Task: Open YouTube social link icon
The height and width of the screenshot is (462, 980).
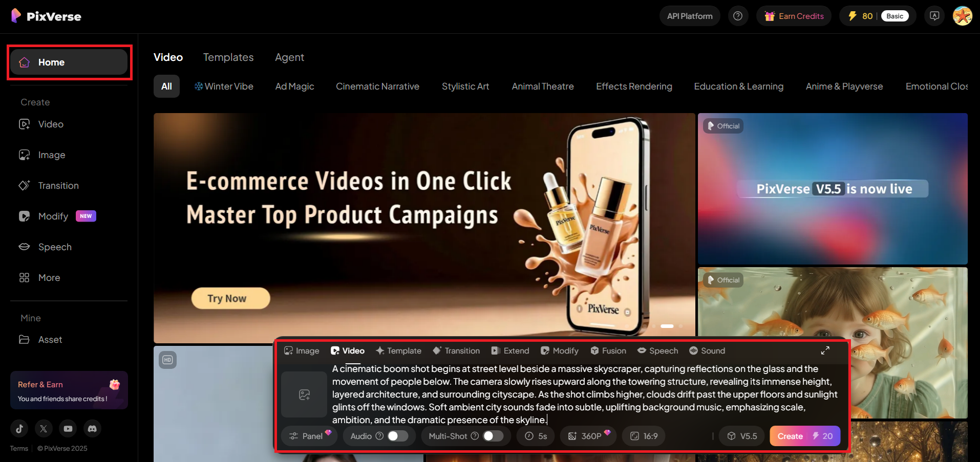Action: point(68,429)
